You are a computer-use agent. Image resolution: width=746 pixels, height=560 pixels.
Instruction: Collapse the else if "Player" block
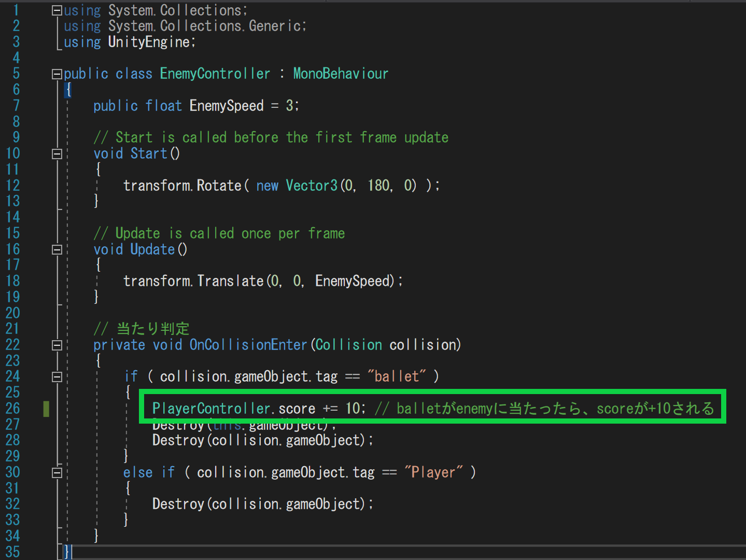tap(57, 473)
